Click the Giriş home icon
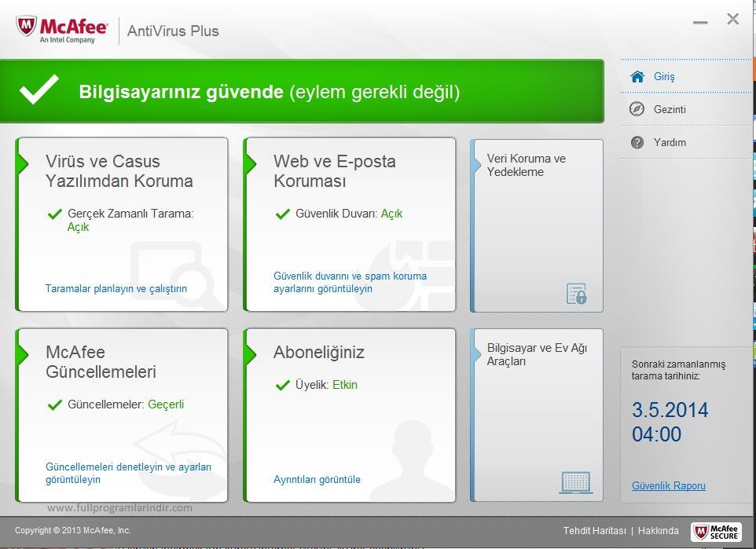 point(637,77)
